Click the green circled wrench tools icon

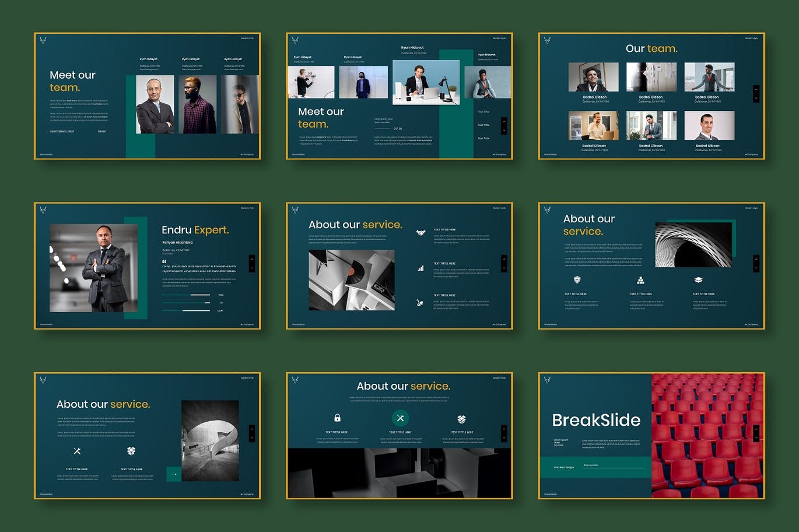click(400, 418)
